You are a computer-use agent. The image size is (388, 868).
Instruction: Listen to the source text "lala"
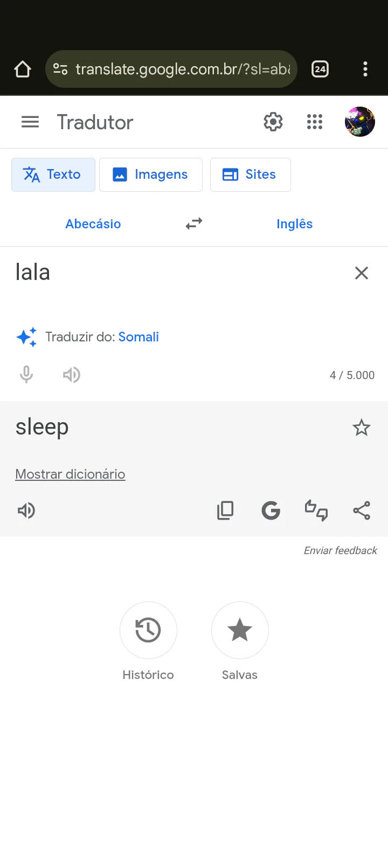click(x=72, y=375)
